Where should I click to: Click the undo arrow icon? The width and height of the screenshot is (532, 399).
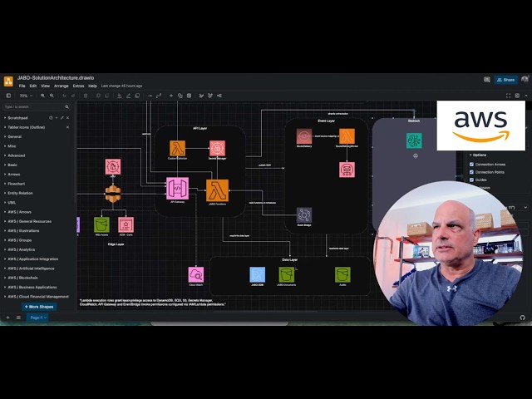[64, 96]
